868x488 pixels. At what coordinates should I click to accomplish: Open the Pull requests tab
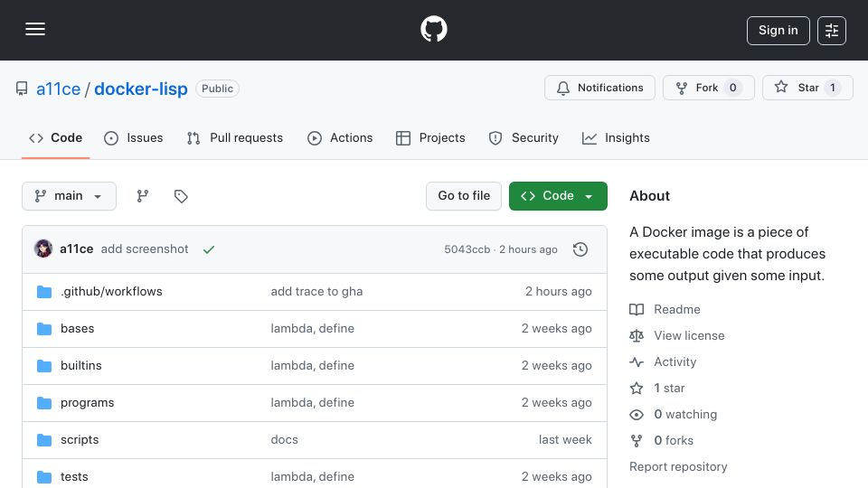coord(235,137)
